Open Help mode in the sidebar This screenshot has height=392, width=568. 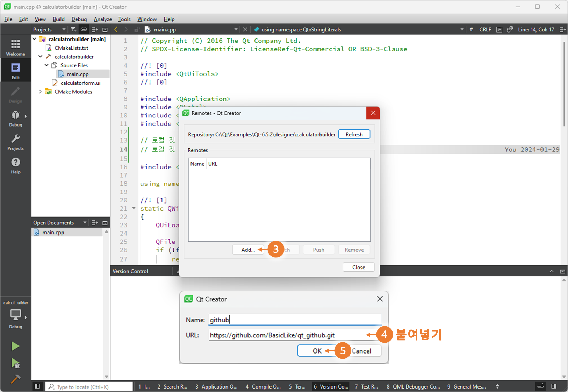15,166
